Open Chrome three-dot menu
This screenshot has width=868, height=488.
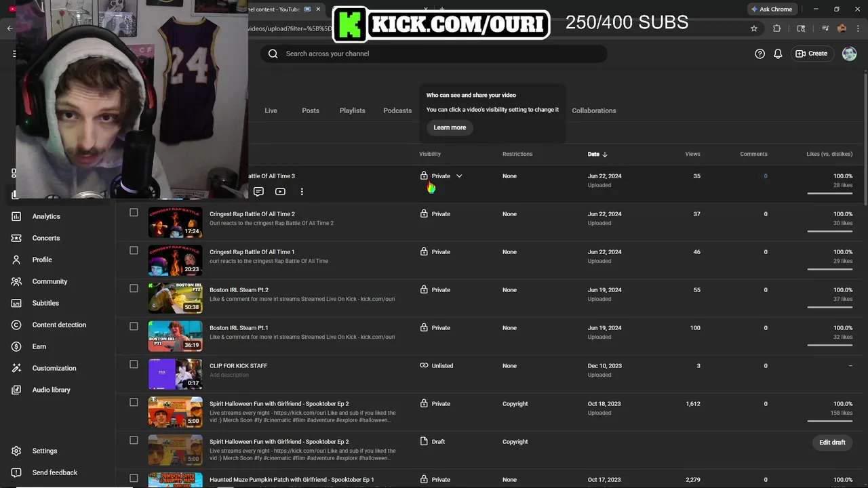pyautogui.click(x=858, y=28)
